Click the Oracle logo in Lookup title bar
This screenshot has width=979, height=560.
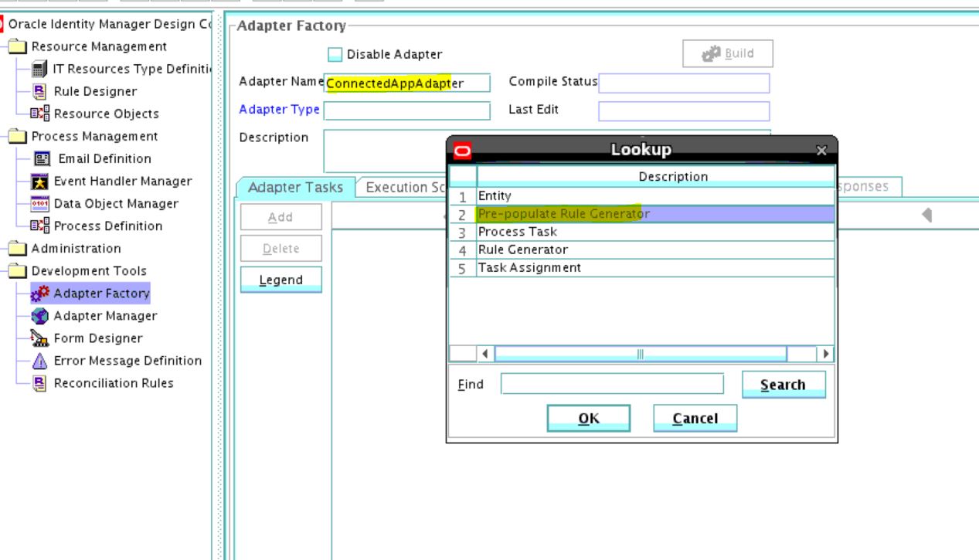pos(462,150)
